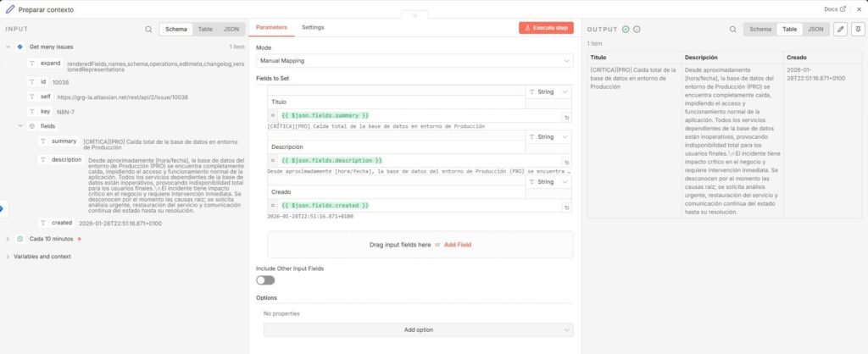Open the String type dropdown for Creado
The image size is (868, 354).
tap(548, 181)
